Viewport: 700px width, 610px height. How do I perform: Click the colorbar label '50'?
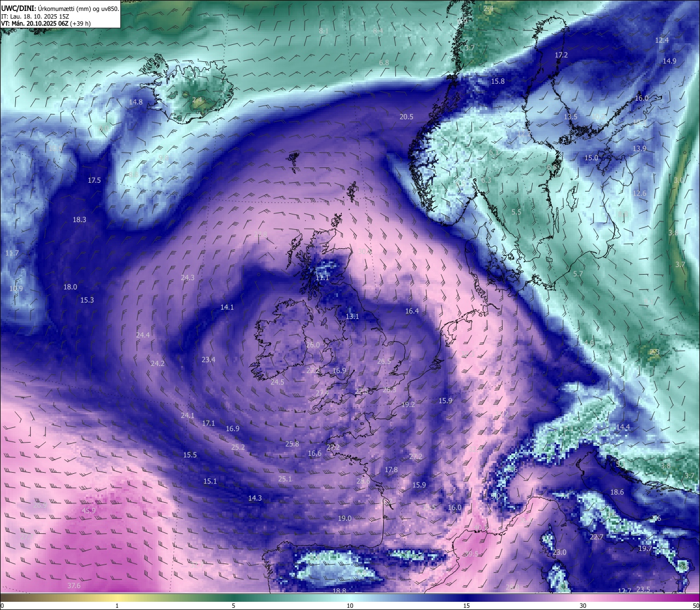click(696, 606)
